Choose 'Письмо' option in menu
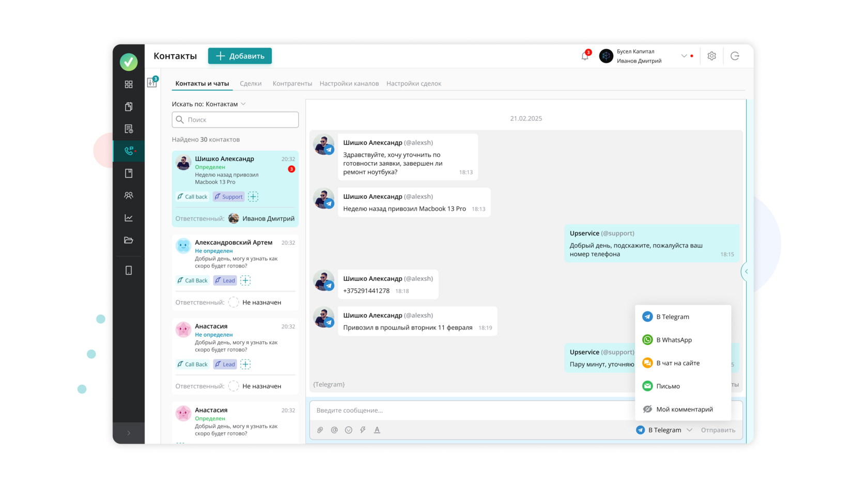This screenshot has height=488, width=868. point(683,386)
